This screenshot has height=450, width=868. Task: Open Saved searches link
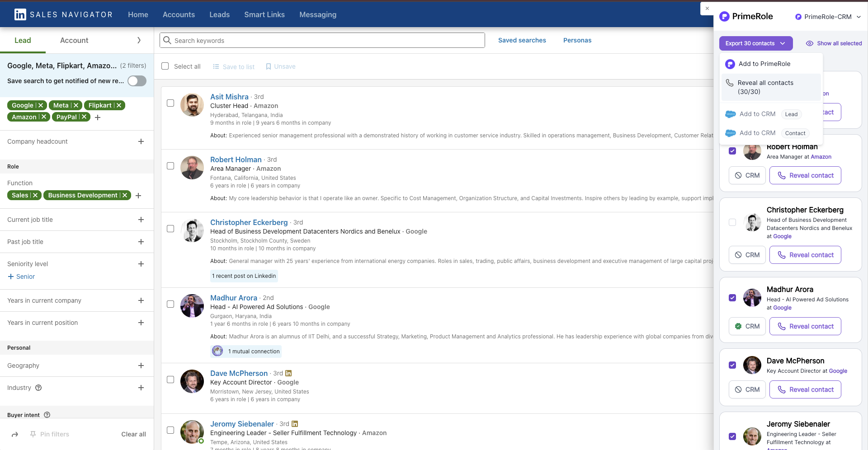tap(522, 40)
